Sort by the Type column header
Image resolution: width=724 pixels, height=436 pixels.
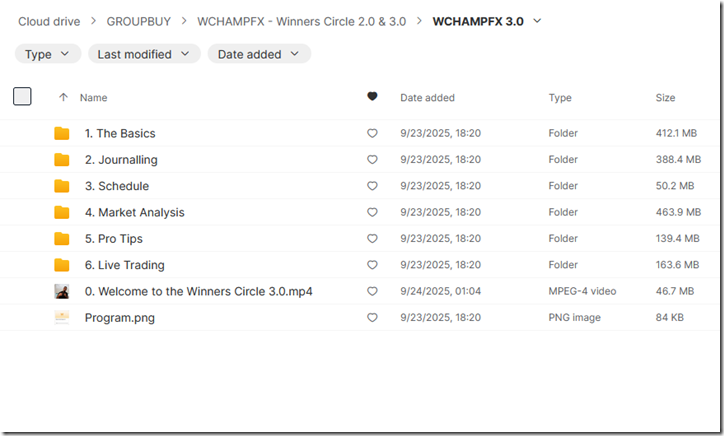tap(560, 97)
